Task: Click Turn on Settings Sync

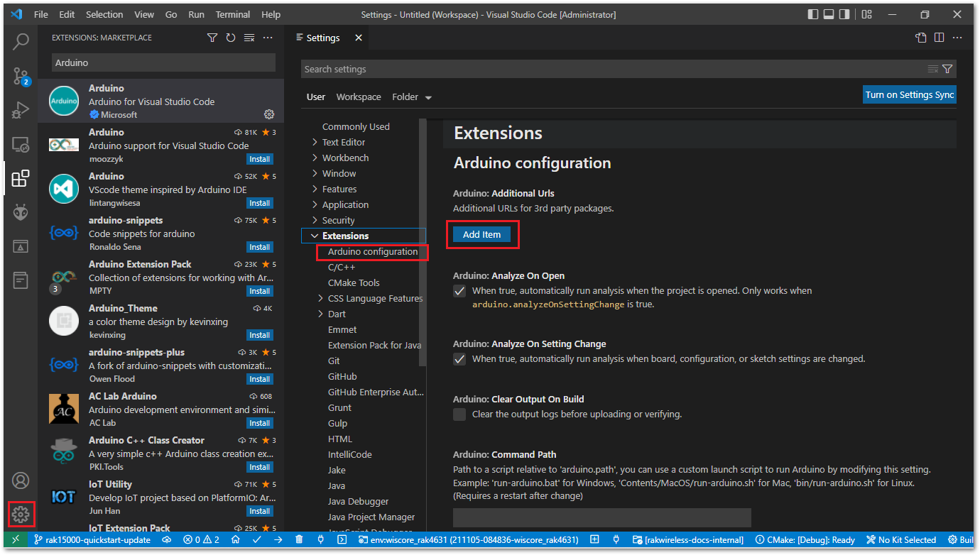Action: coord(909,95)
